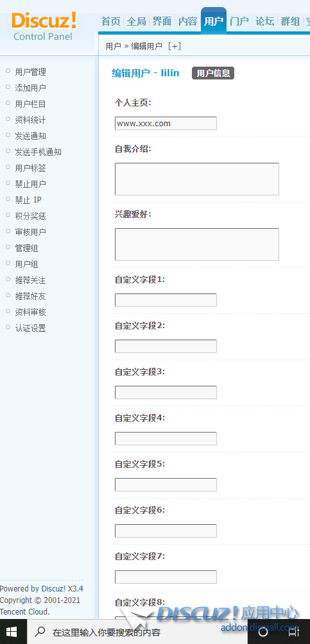Open Task View icon in taskbar

[x=293, y=632]
